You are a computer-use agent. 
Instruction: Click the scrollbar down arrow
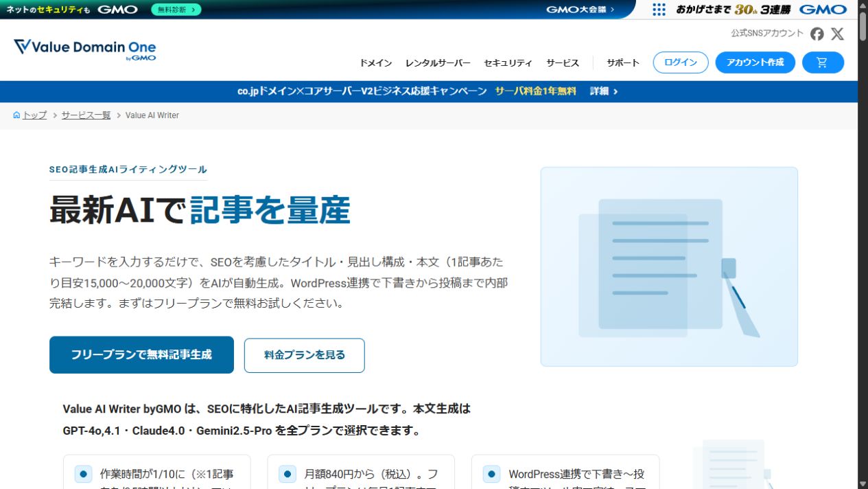(863, 483)
